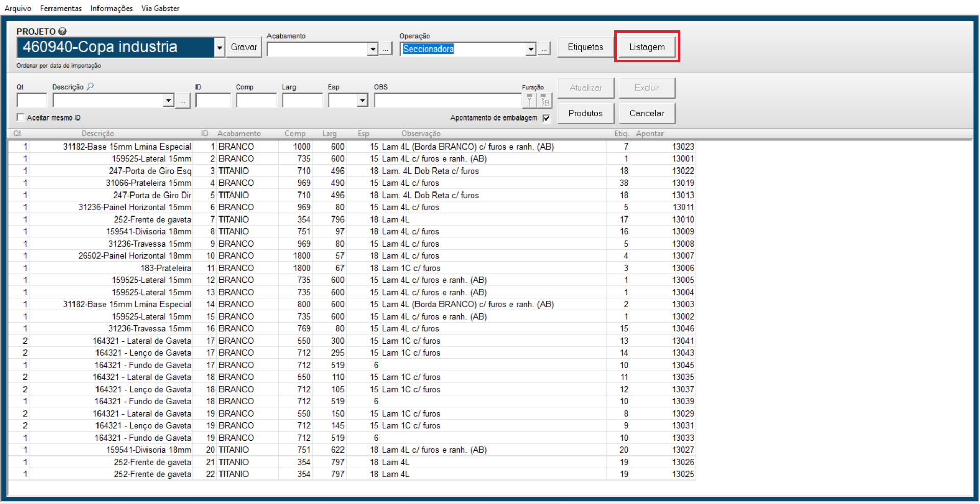Open the Acabamento ellipsis browse button

[x=385, y=49]
